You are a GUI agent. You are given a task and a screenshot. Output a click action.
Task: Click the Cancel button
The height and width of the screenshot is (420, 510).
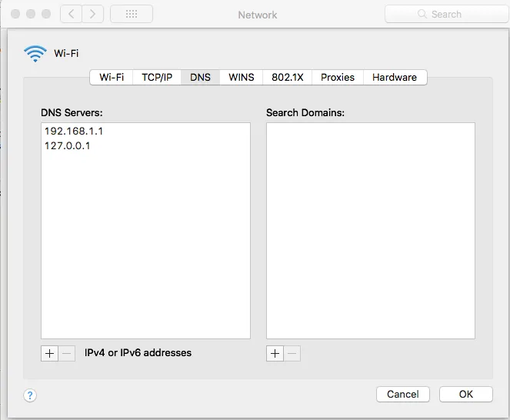403,394
